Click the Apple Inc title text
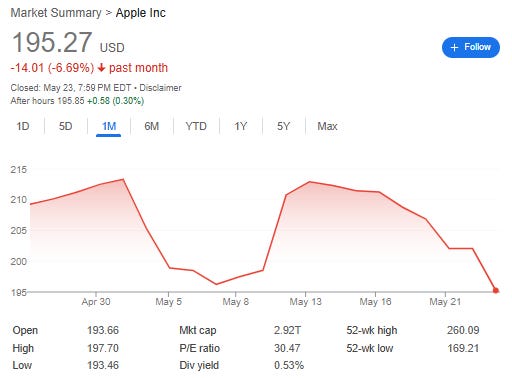This screenshot has width=512, height=378. [x=141, y=13]
